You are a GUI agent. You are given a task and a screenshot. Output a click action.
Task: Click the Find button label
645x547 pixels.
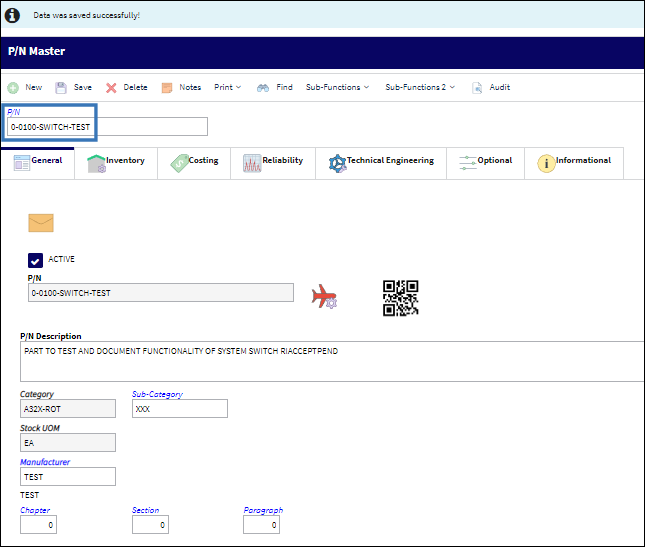click(x=284, y=87)
